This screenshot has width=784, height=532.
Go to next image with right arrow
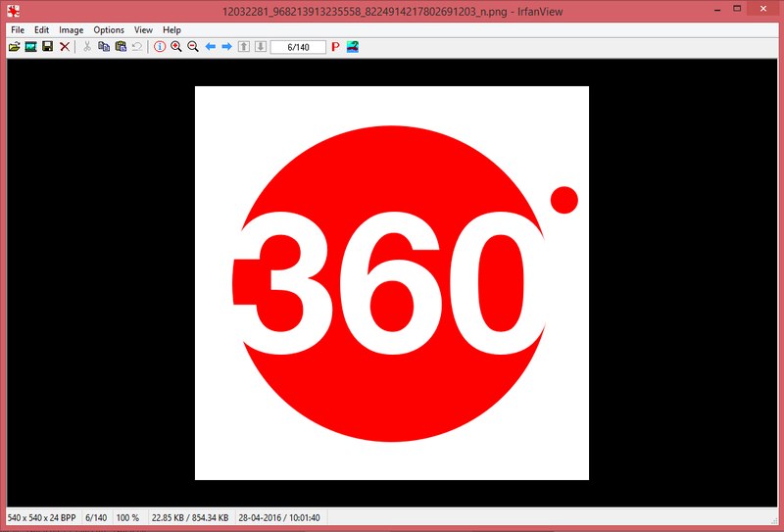227,47
